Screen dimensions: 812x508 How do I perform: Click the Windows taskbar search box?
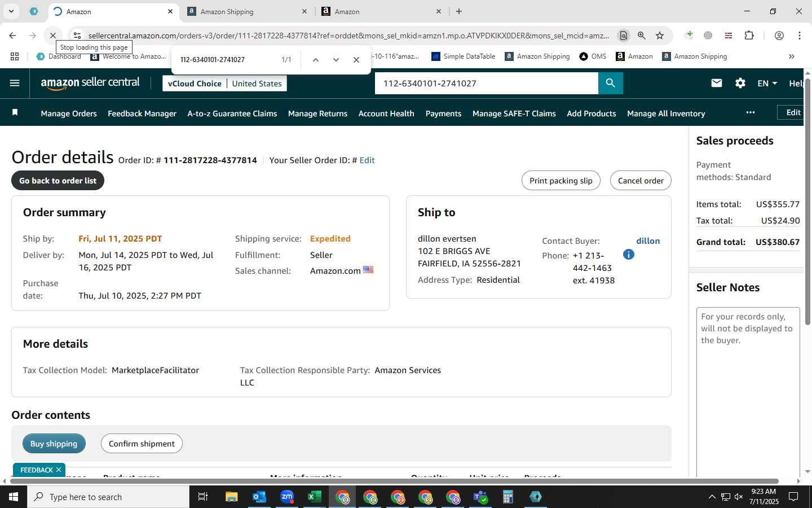click(108, 497)
